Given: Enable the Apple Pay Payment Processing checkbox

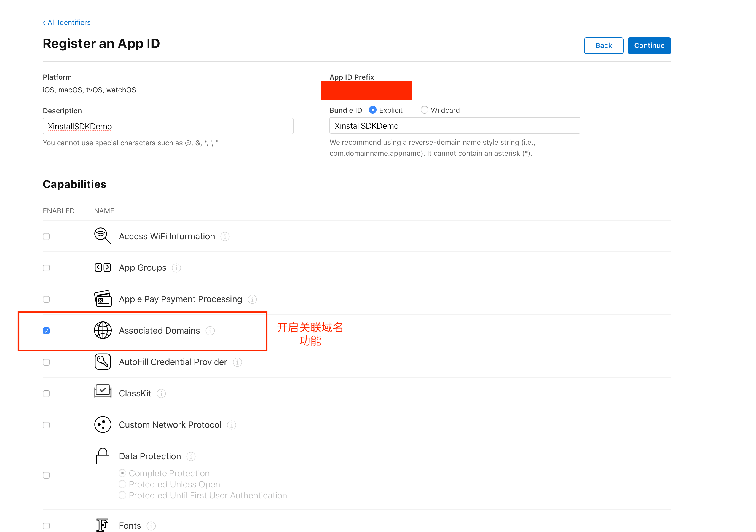Looking at the screenshot, I should (x=46, y=299).
